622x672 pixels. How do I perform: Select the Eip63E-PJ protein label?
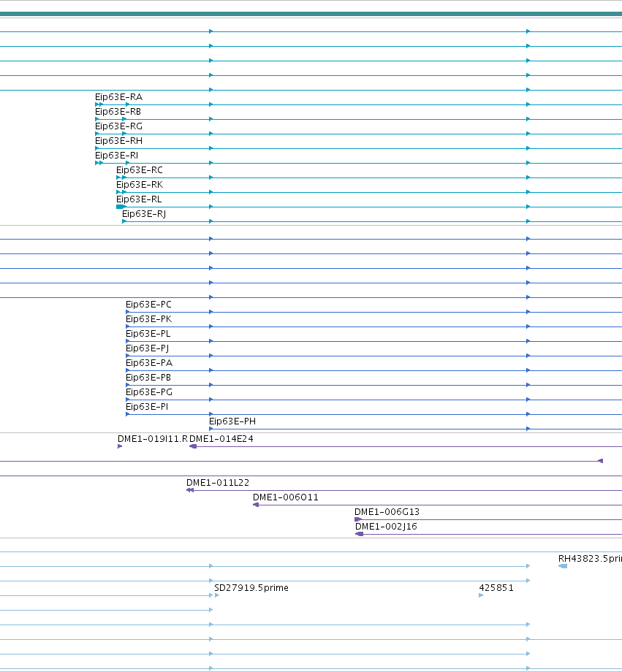tap(147, 348)
